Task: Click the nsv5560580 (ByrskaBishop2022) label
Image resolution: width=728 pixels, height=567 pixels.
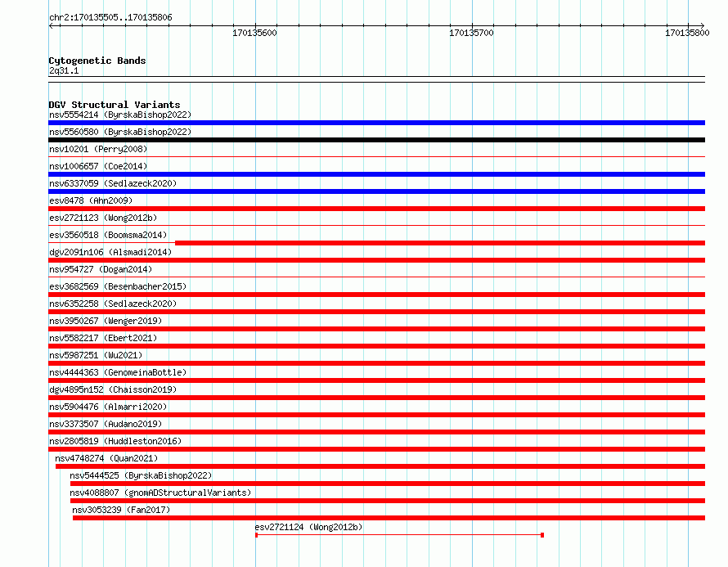Action: (120, 132)
